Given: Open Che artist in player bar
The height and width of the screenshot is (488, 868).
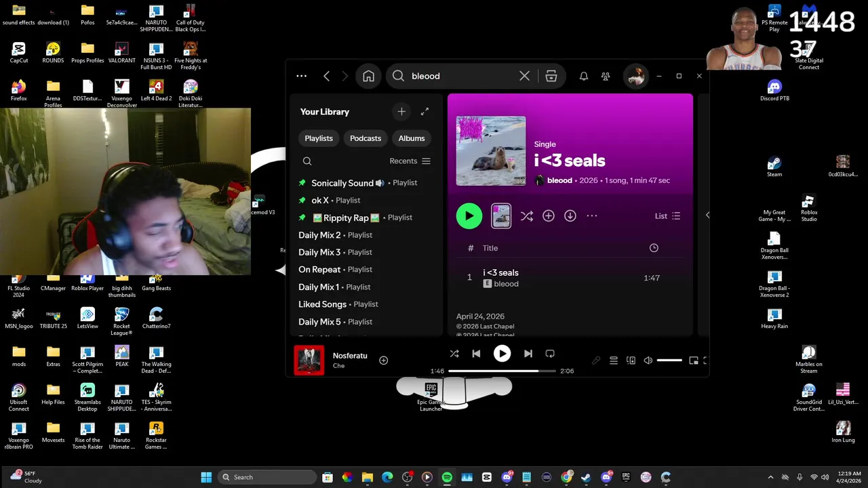Looking at the screenshot, I should click(x=338, y=366).
